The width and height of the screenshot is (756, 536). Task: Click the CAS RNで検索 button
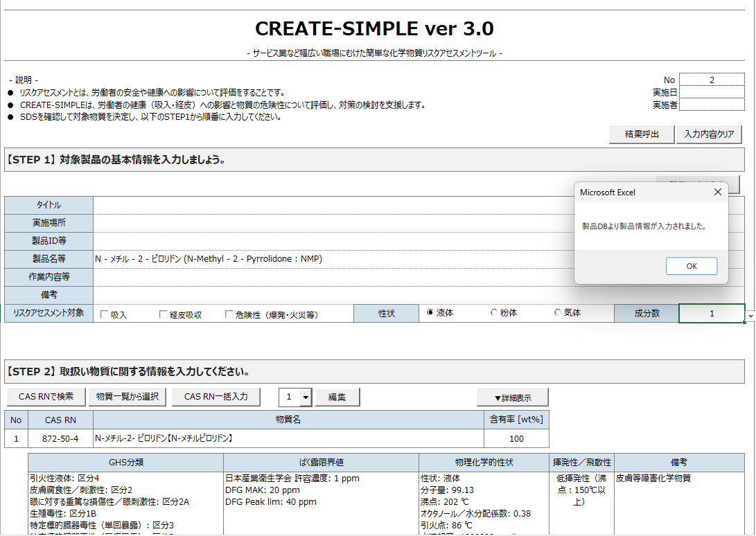click(46, 397)
